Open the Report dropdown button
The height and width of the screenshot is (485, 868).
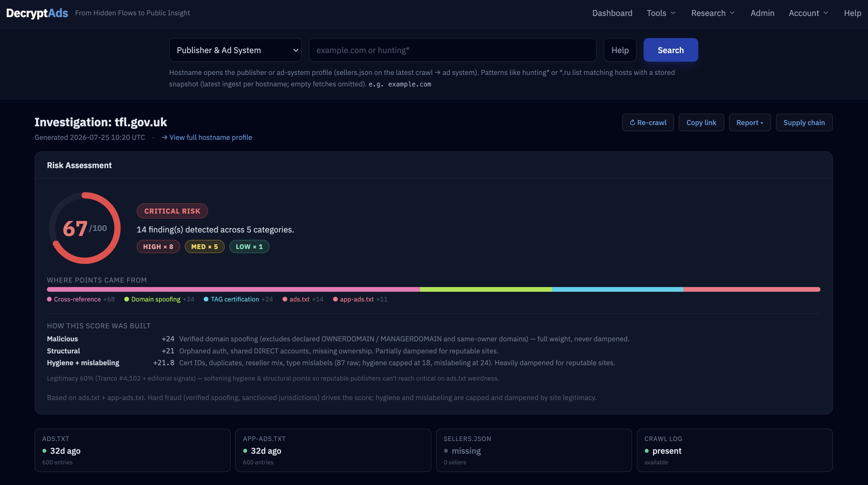click(750, 122)
